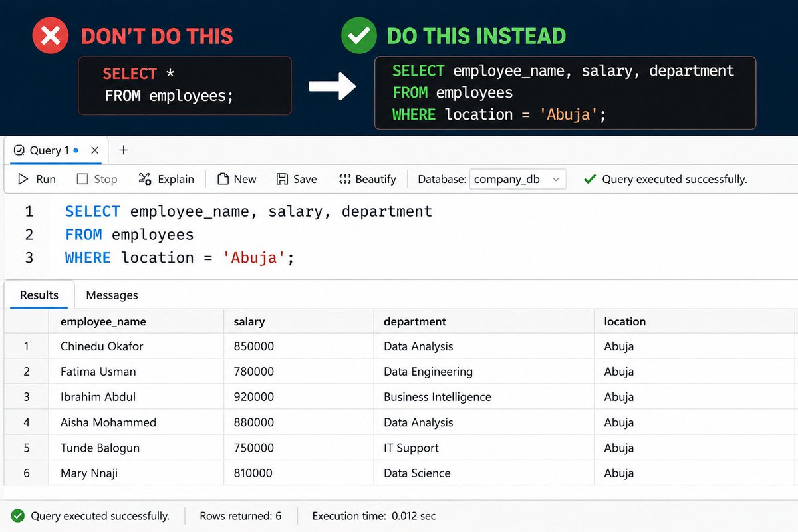Click the New button label
This screenshot has width=798, height=532.
[x=245, y=179]
